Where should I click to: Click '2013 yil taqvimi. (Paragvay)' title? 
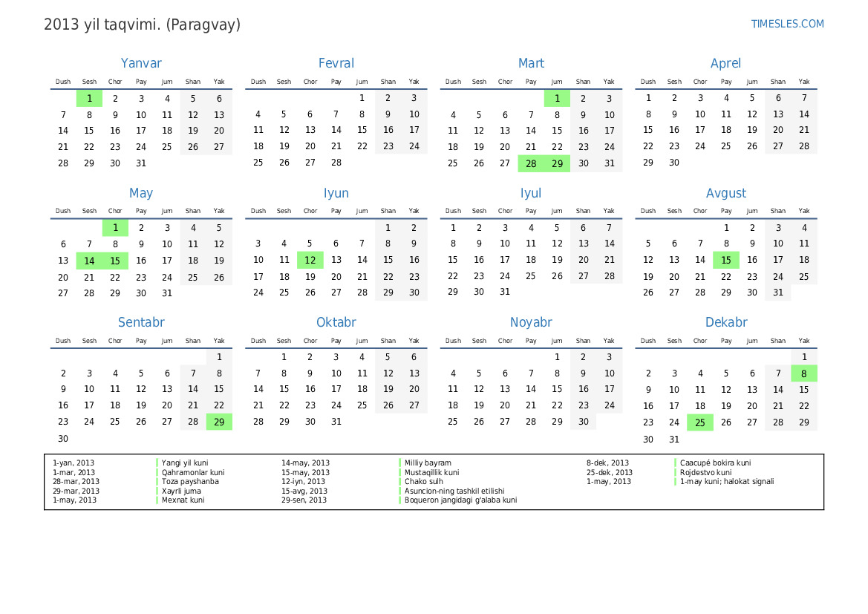tap(143, 25)
